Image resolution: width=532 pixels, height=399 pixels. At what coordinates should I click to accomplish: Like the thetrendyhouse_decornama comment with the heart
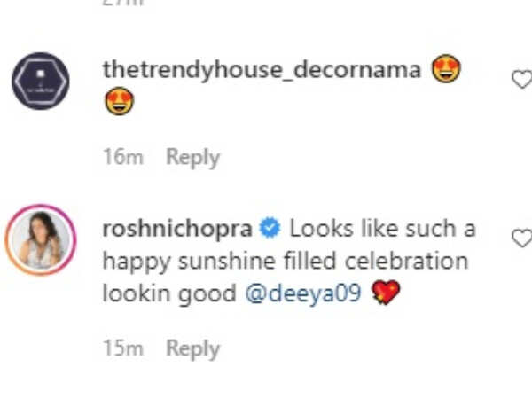[x=522, y=80]
